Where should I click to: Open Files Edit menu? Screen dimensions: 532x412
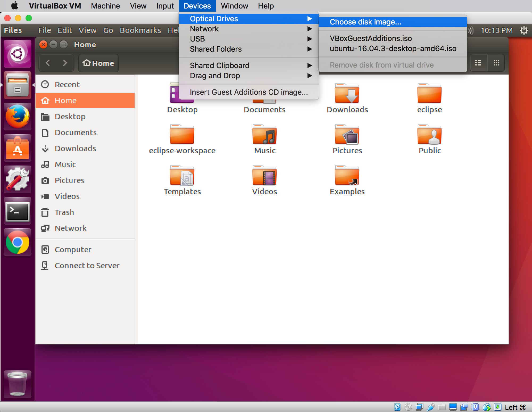point(65,30)
